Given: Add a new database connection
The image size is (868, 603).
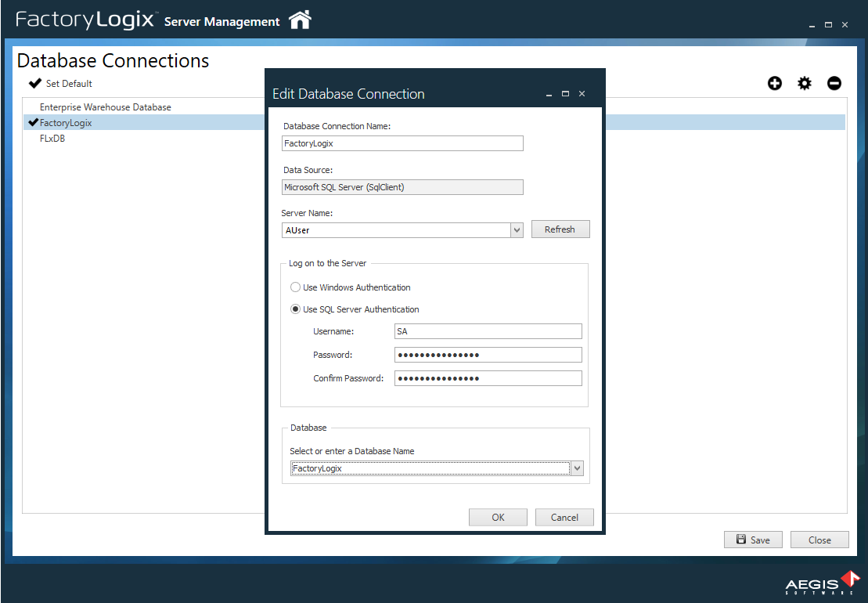Looking at the screenshot, I should coord(774,83).
